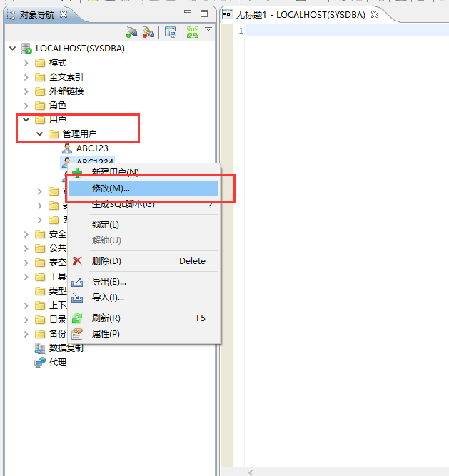Expand the 目录 folder

click(x=26, y=320)
